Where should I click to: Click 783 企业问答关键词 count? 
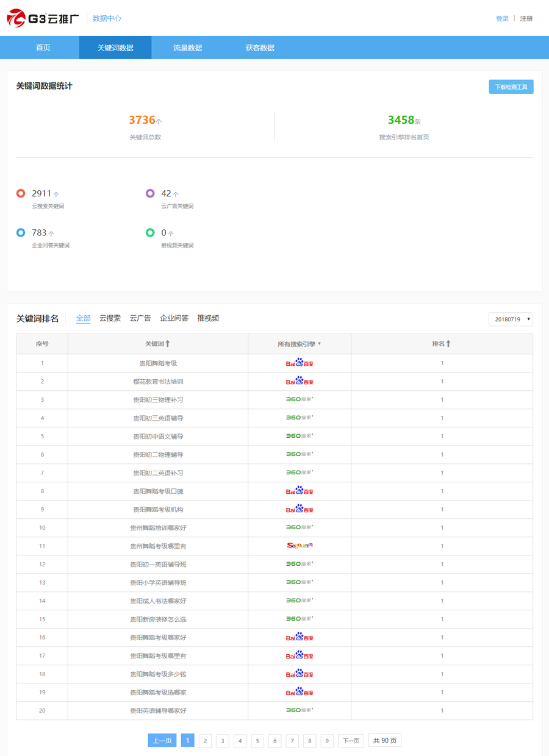click(39, 232)
